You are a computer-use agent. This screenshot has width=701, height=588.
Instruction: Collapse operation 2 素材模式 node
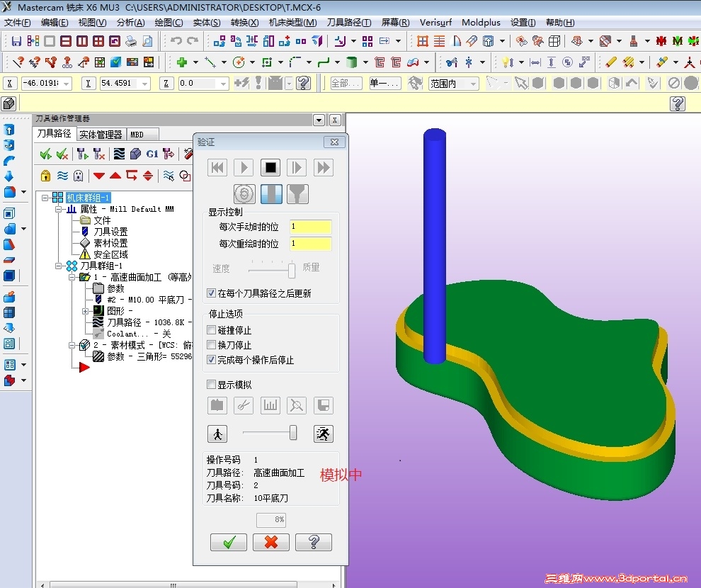tap(72, 345)
